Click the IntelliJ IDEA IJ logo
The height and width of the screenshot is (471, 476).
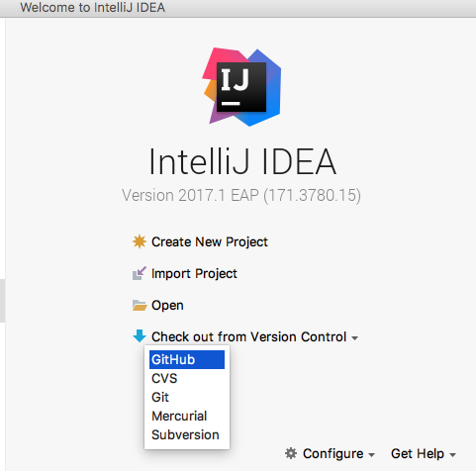click(241, 87)
